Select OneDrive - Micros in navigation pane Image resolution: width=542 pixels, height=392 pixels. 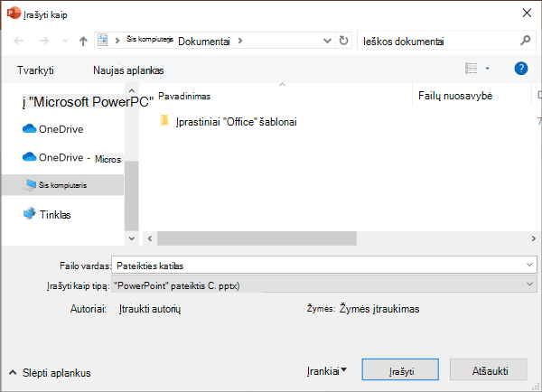(x=71, y=158)
